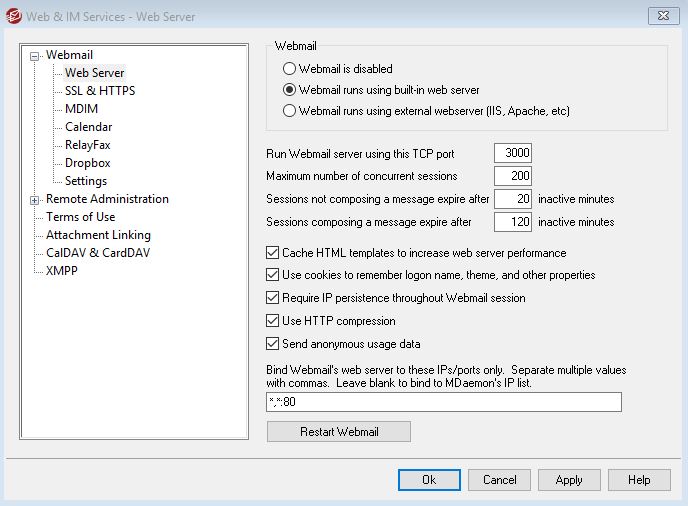Select Webmail runs using external webserver option
This screenshot has height=506, width=688.
(x=289, y=111)
